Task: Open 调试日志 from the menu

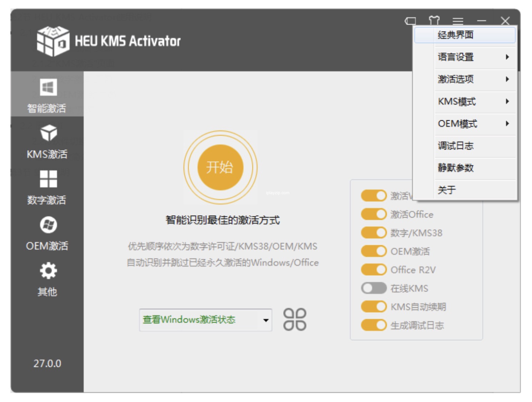Action: (x=465, y=146)
